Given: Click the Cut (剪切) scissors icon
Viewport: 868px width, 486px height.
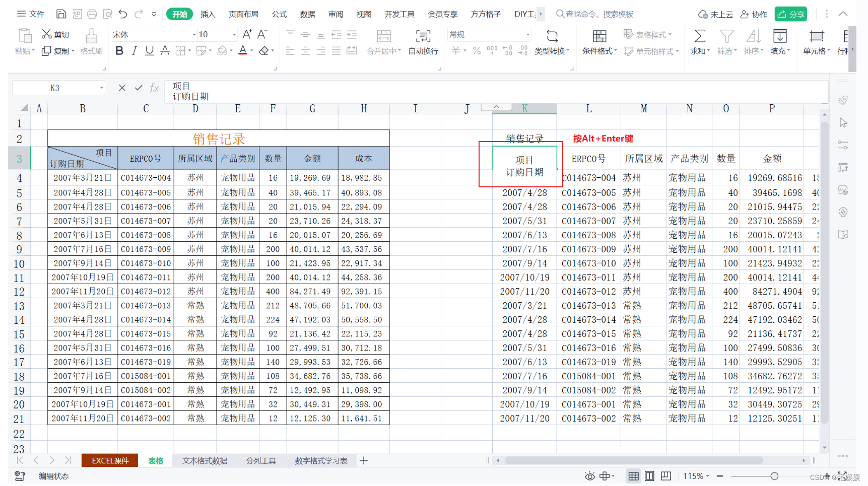Looking at the screenshot, I should (46, 34).
